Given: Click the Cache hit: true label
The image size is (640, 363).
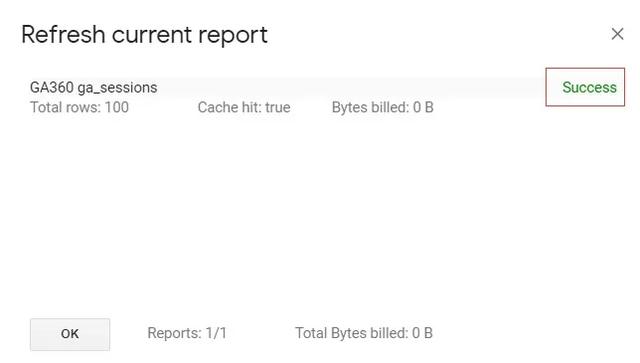Looking at the screenshot, I should tap(244, 107).
